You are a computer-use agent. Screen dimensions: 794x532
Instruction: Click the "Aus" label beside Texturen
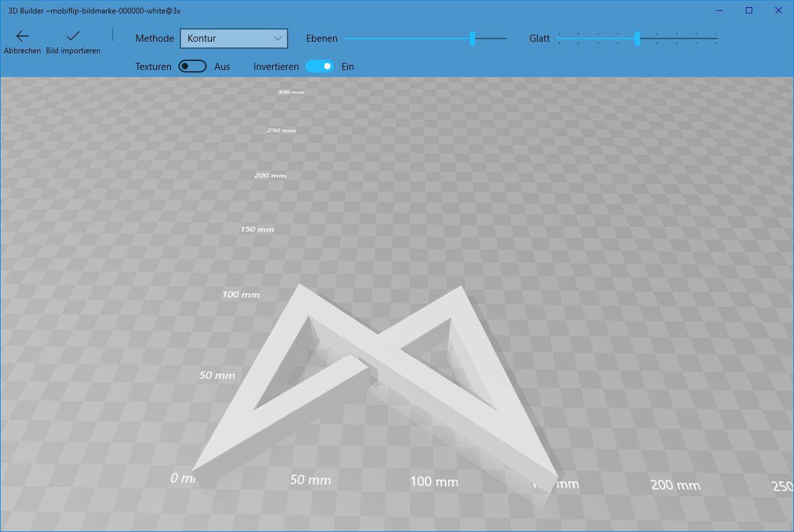pos(222,67)
